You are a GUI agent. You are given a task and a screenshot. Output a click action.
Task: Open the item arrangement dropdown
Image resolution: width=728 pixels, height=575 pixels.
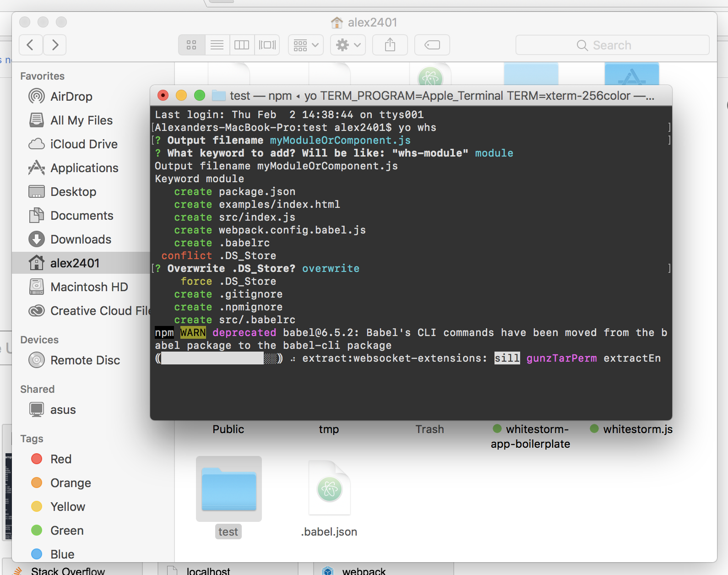[x=306, y=45]
